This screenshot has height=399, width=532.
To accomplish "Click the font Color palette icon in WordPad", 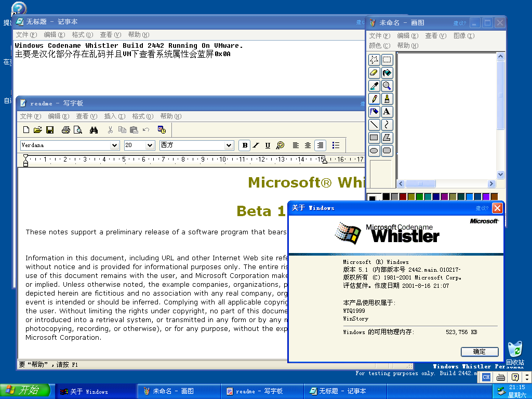I will 280,145.
